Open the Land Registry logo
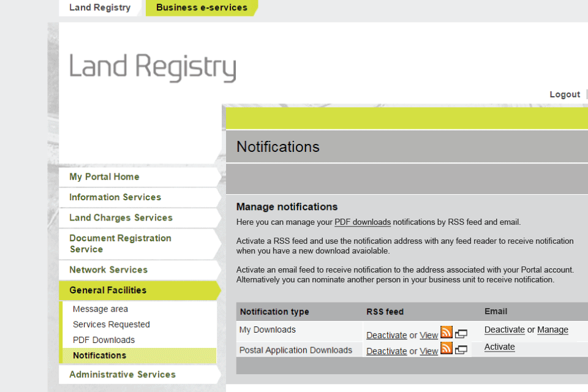Image resolution: width=588 pixels, height=392 pixels. 152,66
